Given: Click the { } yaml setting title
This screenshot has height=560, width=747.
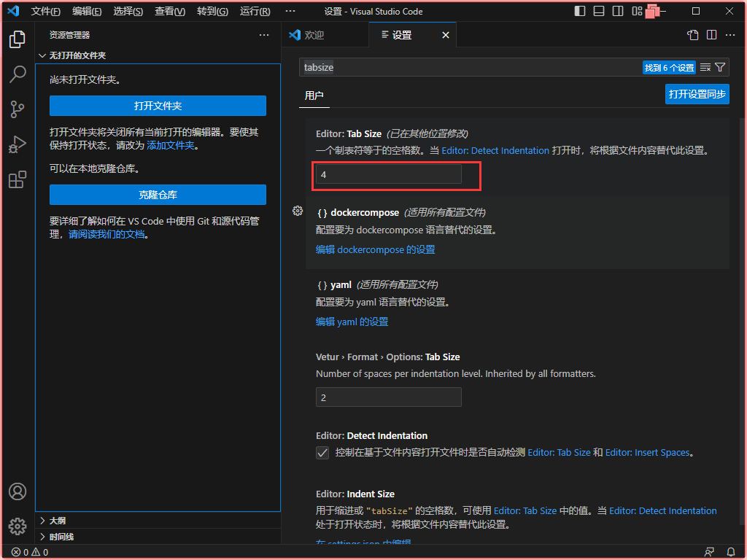Looking at the screenshot, I should (334, 285).
